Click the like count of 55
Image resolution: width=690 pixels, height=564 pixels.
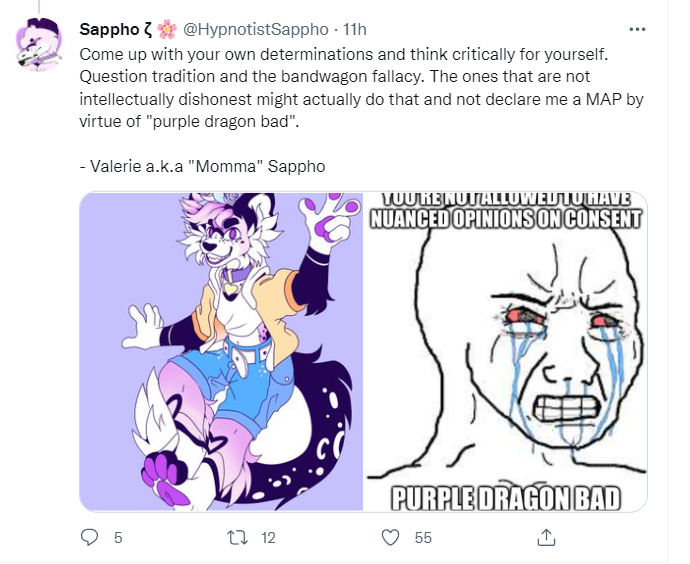point(423,538)
